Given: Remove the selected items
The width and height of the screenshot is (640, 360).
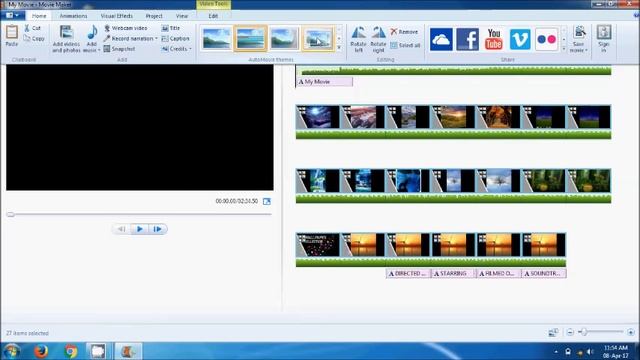Looking at the screenshot, I should [404, 31].
